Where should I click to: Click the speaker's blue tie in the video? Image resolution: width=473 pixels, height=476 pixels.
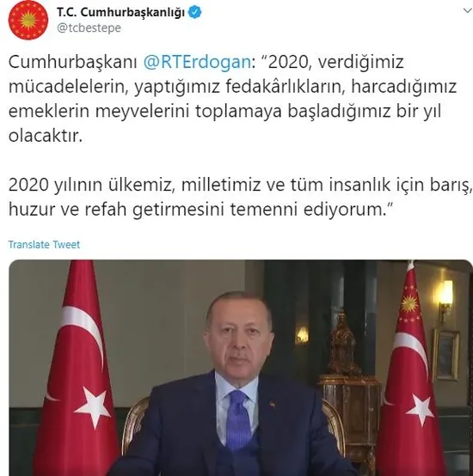click(239, 419)
